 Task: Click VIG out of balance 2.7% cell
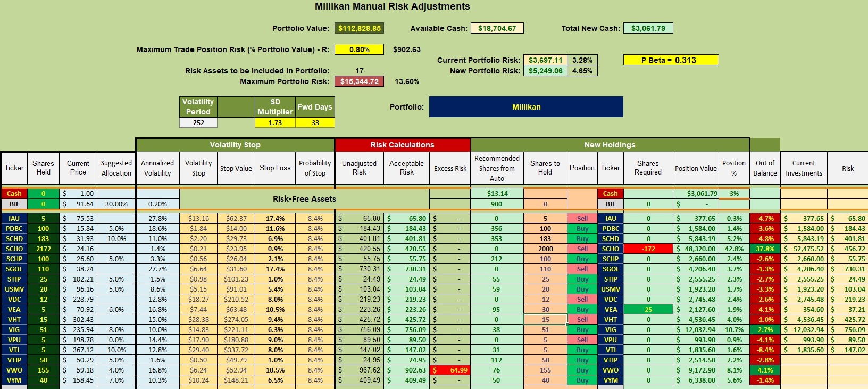point(765,329)
